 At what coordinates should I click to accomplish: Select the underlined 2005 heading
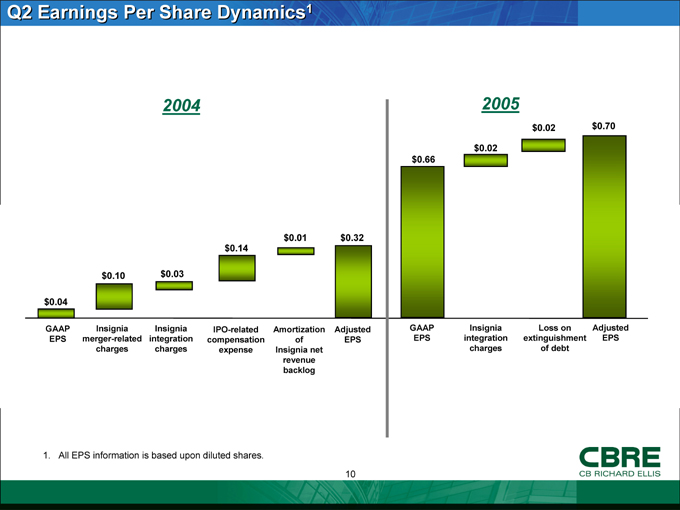(x=500, y=103)
